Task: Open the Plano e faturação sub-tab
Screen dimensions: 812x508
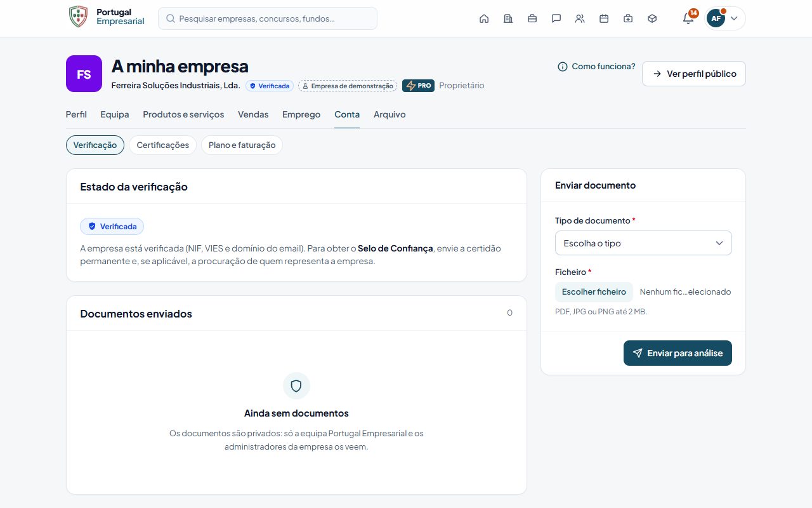Action: click(242, 145)
